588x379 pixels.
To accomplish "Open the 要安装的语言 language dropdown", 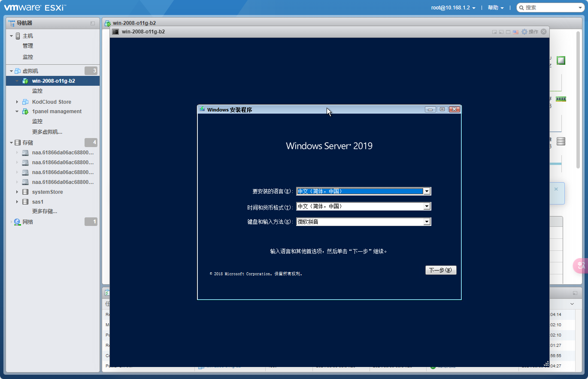I will pyautogui.click(x=364, y=191).
